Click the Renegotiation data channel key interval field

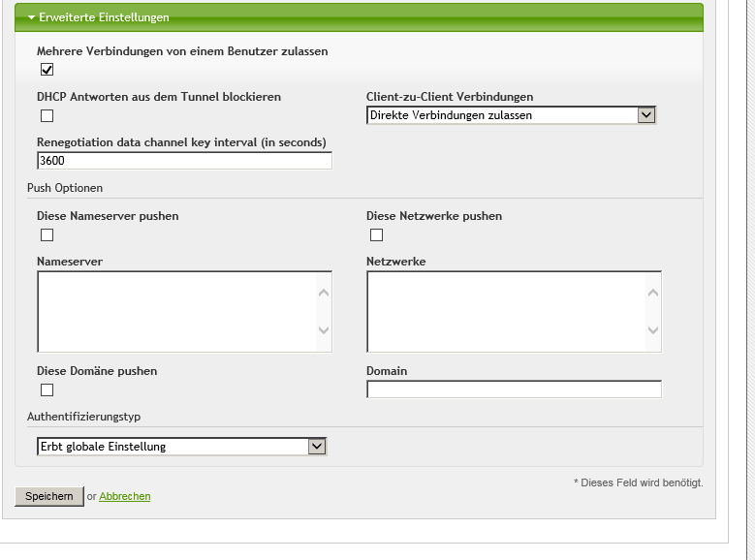184,161
